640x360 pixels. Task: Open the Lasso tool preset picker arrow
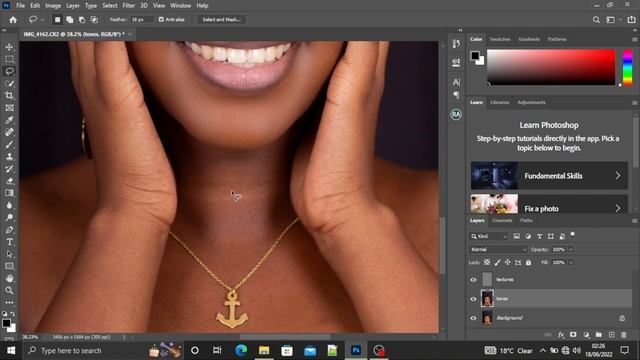[x=42, y=20]
